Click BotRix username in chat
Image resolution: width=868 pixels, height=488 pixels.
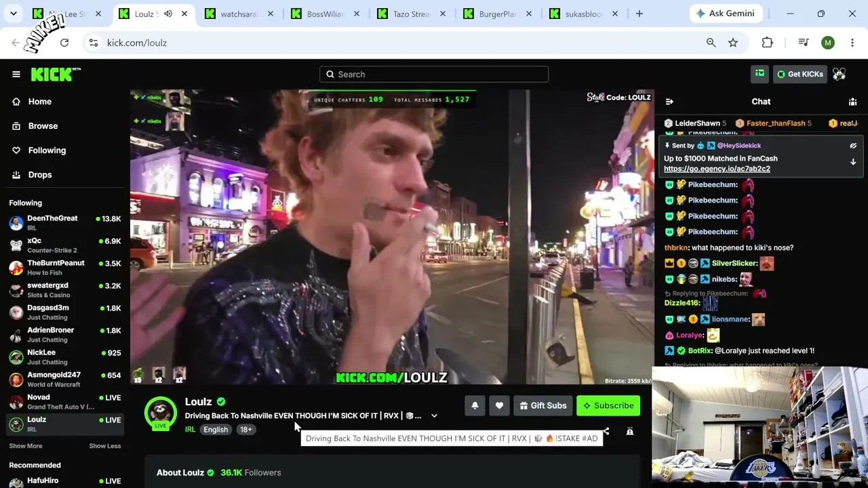click(700, 350)
